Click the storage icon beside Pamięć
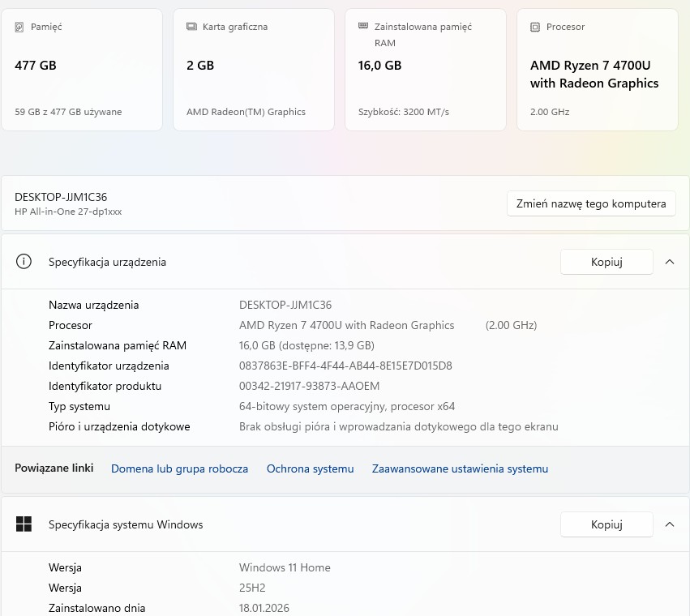This screenshot has width=690, height=616. coord(19,27)
